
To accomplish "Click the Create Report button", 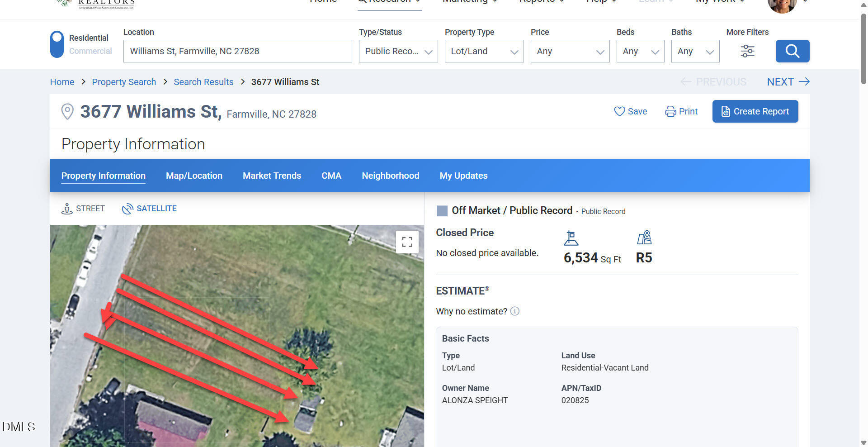I will (x=755, y=111).
